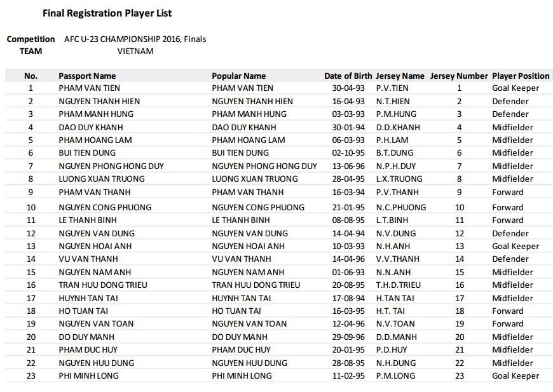Viewport: 553px width, 392px height.
Task: Select jersey name D.D.KHANH
Action: tap(398, 127)
